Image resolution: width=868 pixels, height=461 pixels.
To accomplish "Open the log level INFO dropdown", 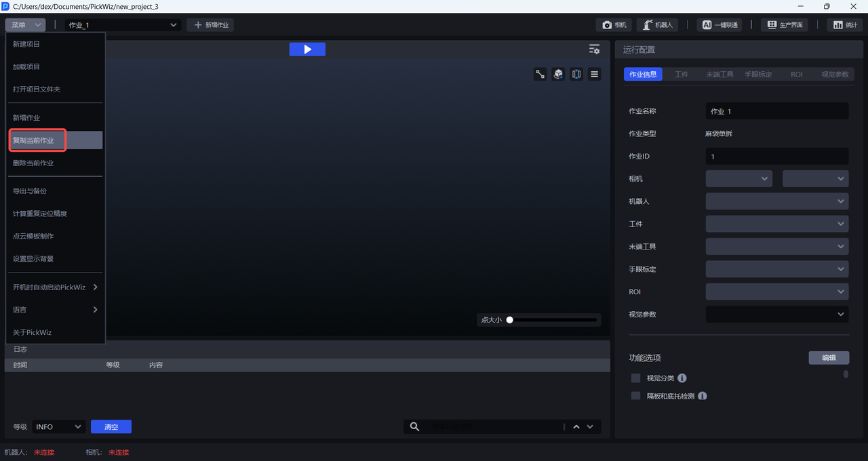I will [x=58, y=427].
